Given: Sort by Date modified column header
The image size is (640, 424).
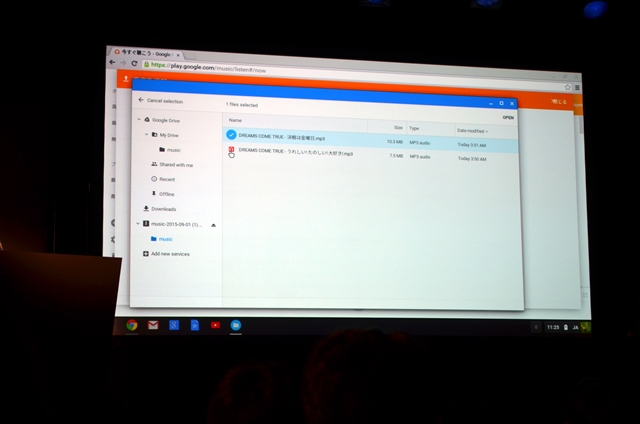Looking at the screenshot, I should (x=472, y=131).
